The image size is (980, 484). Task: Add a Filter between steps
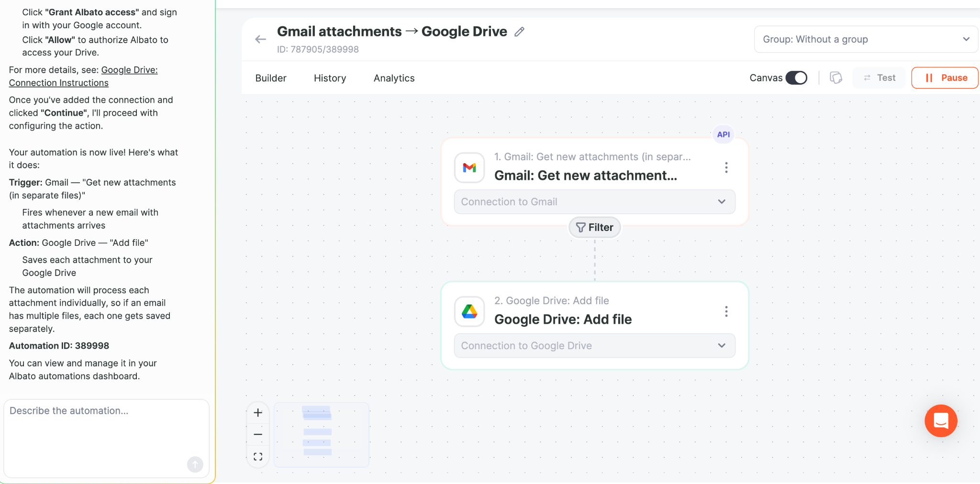coord(594,227)
